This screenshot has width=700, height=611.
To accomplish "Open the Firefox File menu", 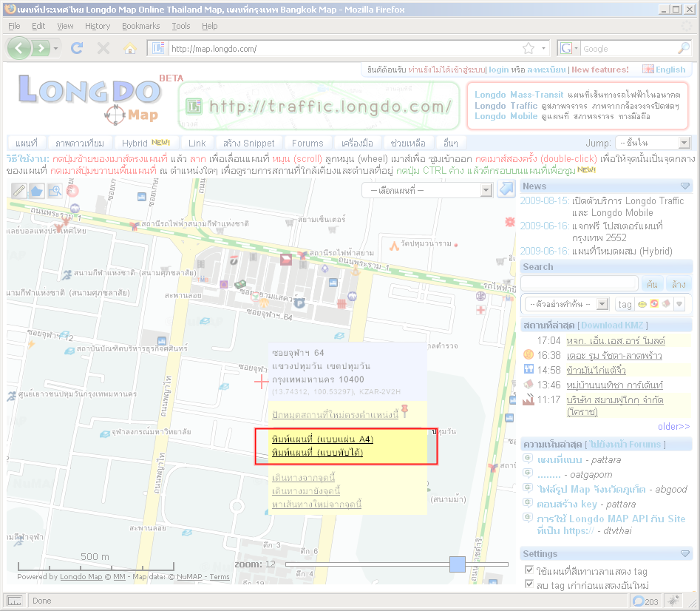I will 14,26.
